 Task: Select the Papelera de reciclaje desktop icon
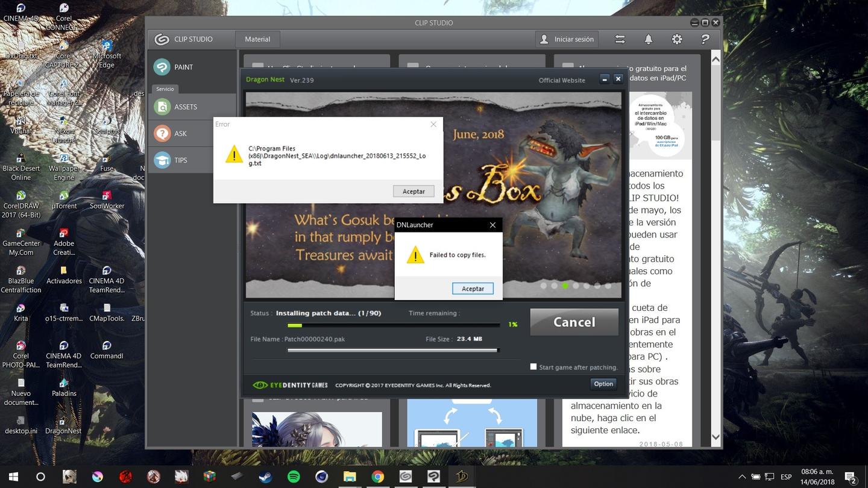[21, 92]
